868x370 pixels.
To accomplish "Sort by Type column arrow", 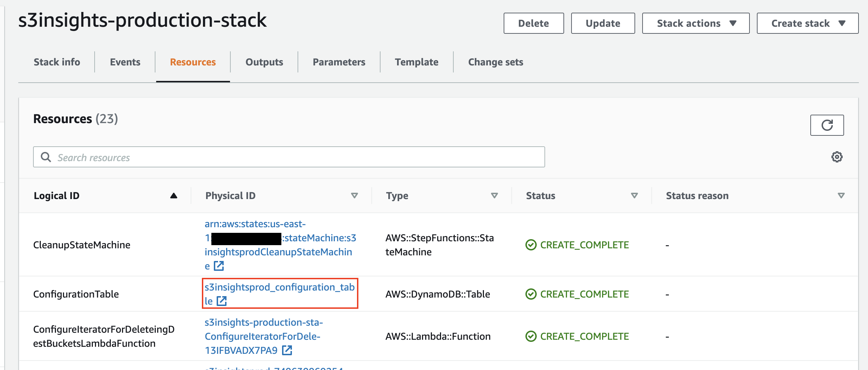I will tap(494, 196).
